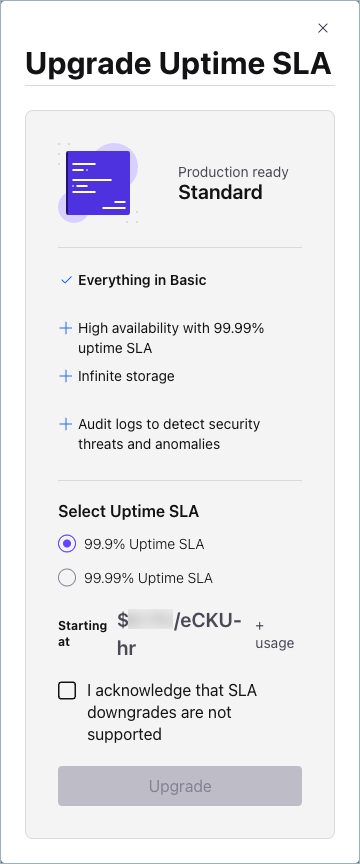
Task: Check the SLA downgrades acknowledgment checkbox
Action: point(67,690)
